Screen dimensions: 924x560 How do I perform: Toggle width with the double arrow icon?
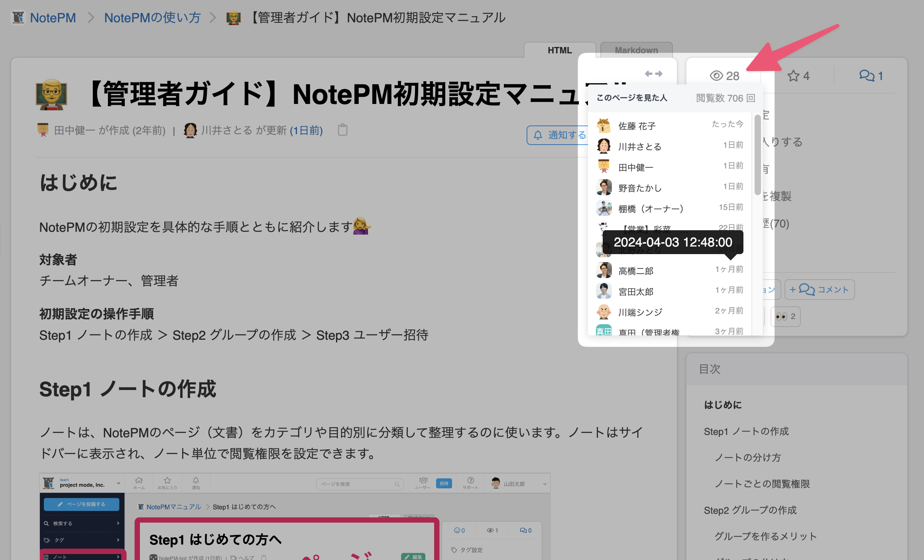[x=654, y=74]
